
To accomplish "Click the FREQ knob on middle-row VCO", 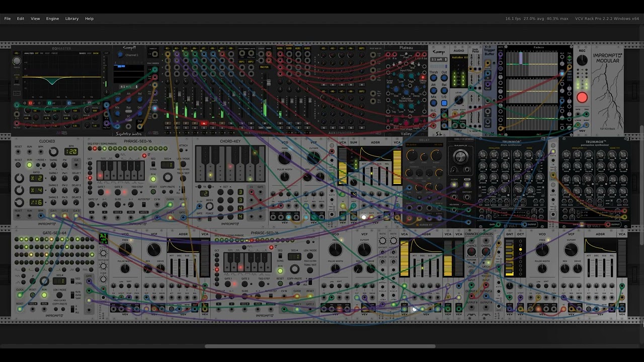I will [285, 157].
